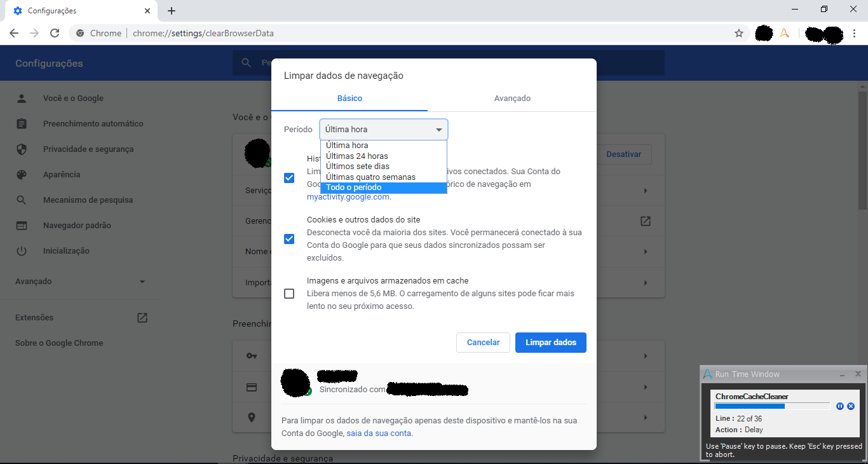Open Extensões external link icon

142,318
